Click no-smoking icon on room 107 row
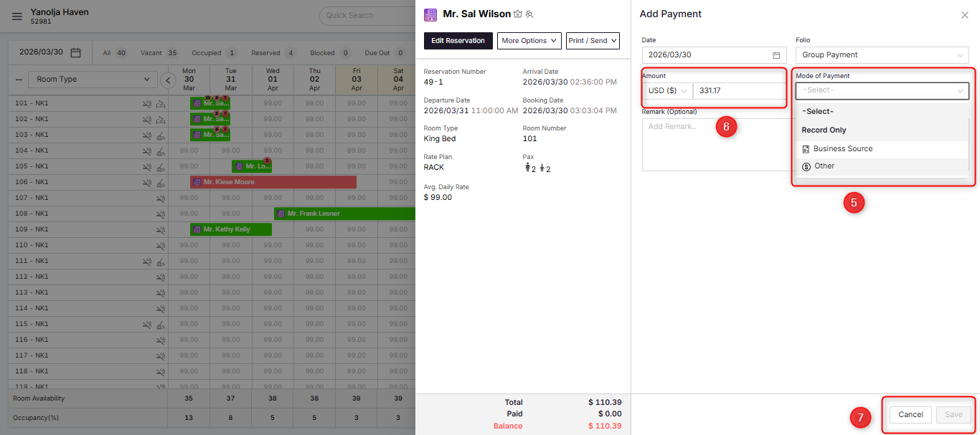 tap(161, 198)
